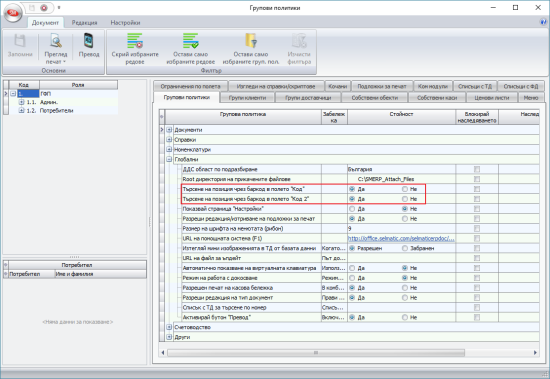Select Не for barcode search in "Код"
This screenshot has width=550, height=379.
(405, 189)
